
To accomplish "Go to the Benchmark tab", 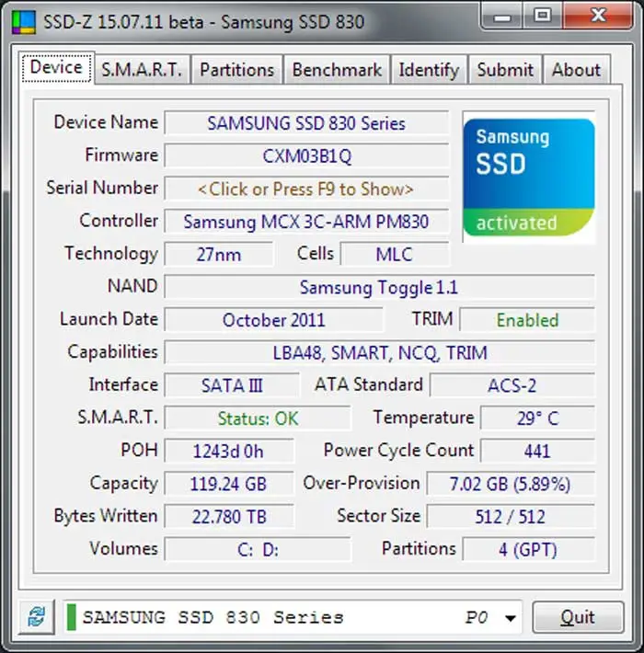I will (x=337, y=70).
